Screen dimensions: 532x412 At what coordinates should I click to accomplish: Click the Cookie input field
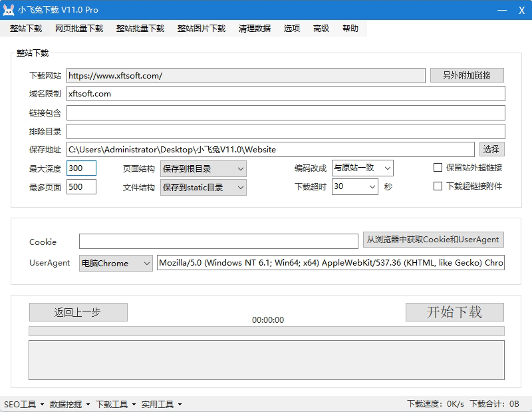218,241
